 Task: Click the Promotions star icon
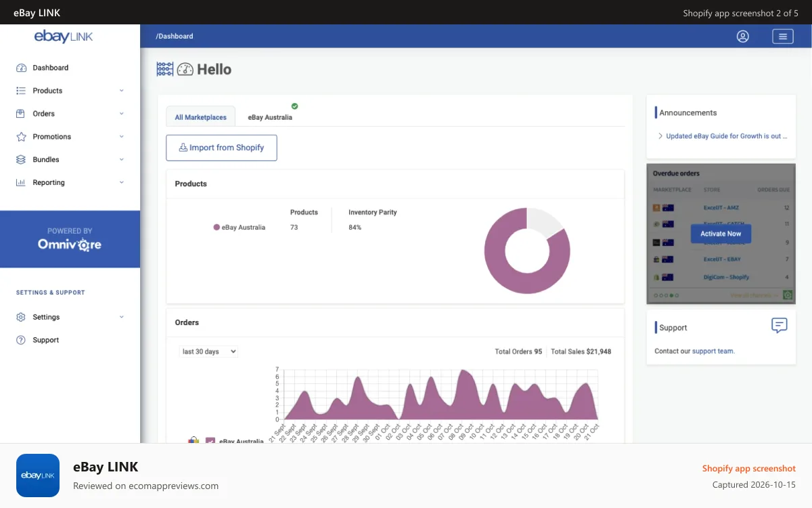click(21, 137)
